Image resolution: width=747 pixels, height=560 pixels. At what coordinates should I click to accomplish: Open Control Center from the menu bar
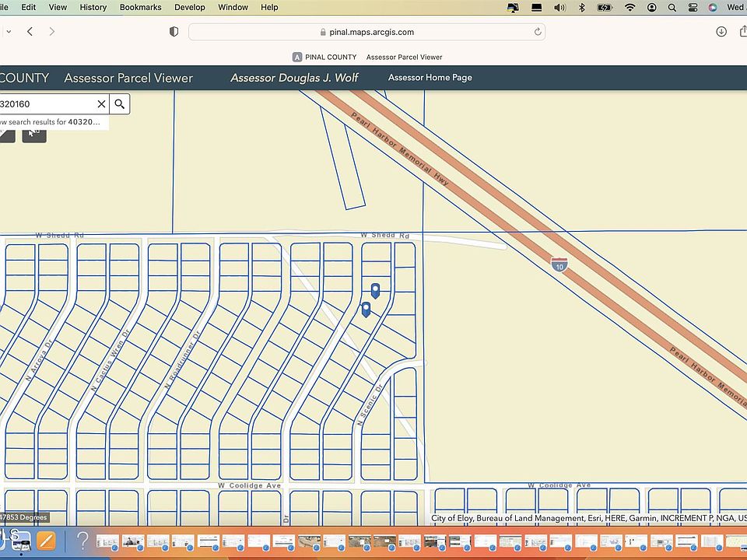click(693, 7)
